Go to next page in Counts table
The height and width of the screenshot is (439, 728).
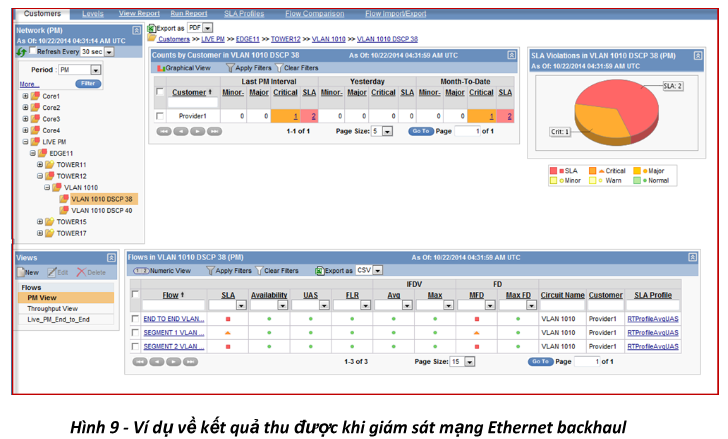197,131
